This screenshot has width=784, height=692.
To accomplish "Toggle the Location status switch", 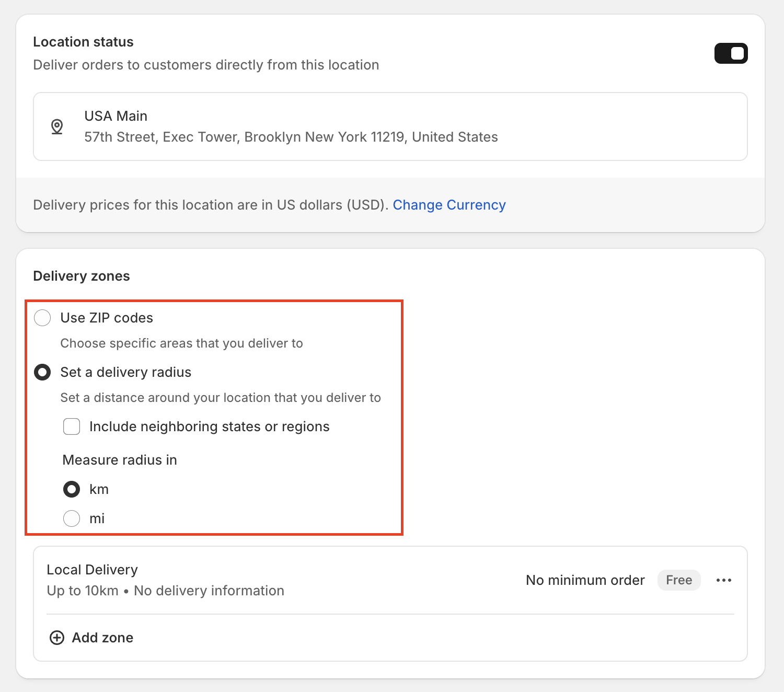I will (731, 53).
